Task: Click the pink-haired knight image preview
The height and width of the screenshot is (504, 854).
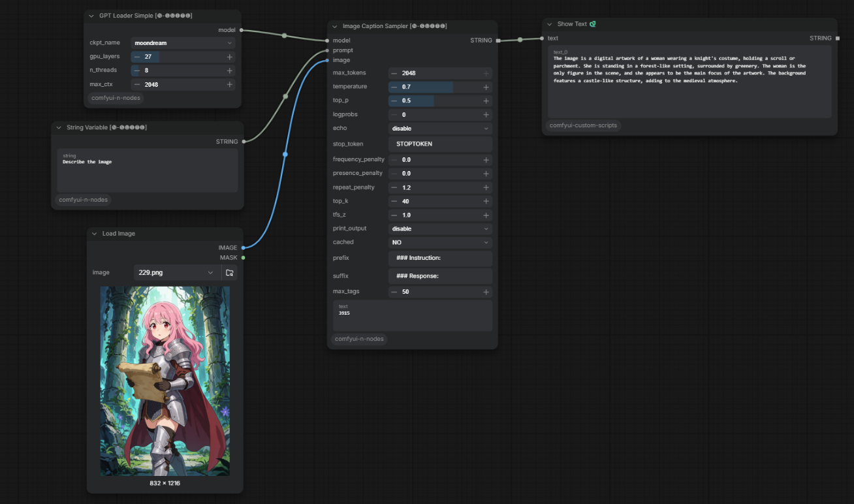Action: coord(165,381)
